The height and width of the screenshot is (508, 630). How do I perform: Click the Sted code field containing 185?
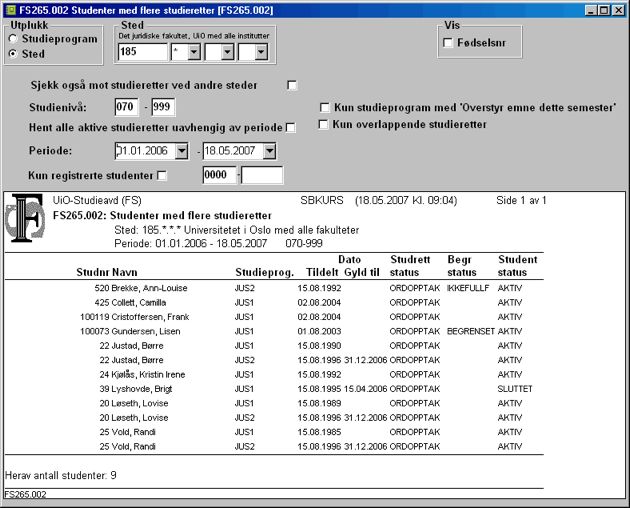[x=143, y=52]
